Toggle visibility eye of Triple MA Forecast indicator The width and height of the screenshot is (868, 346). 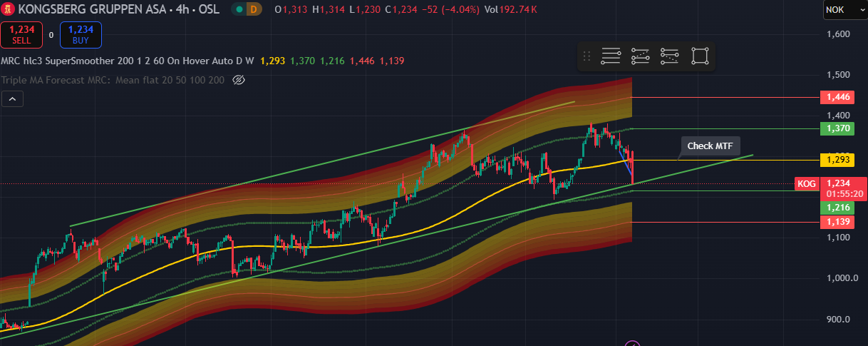[x=239, y=80]
